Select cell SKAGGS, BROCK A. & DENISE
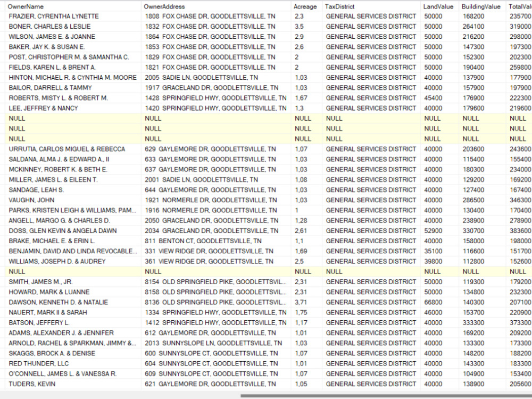This screenshot has width=532, height=399. point(73,353)
